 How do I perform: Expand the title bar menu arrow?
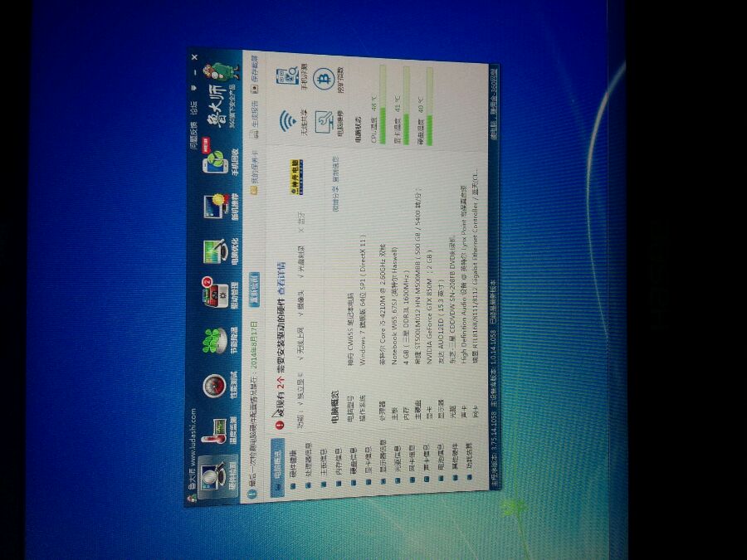[194, 88]
